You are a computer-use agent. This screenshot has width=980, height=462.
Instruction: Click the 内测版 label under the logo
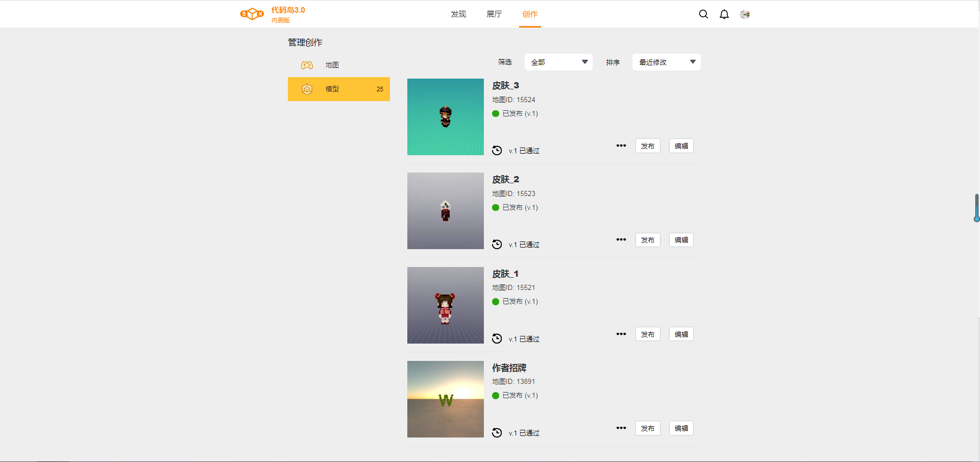coord(281,20)
